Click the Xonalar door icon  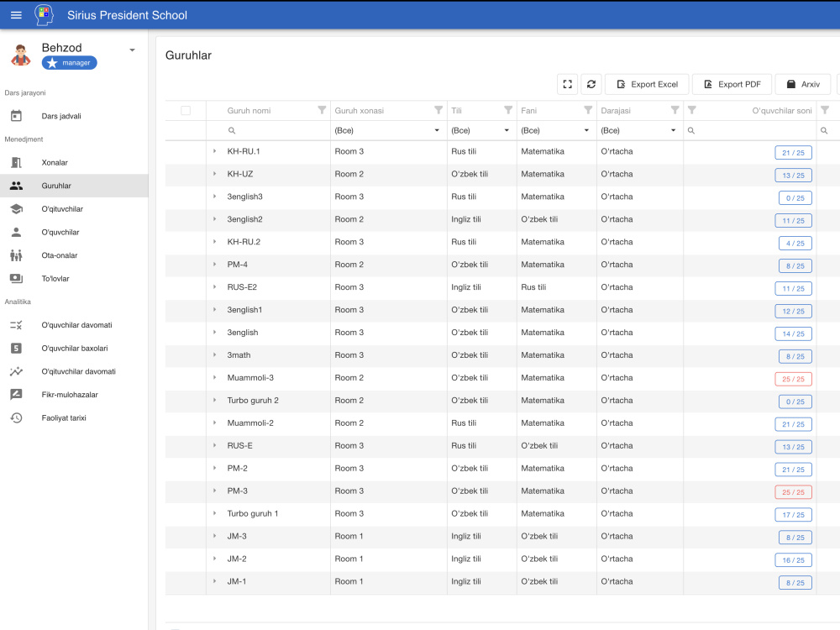[x=17, y=162]
